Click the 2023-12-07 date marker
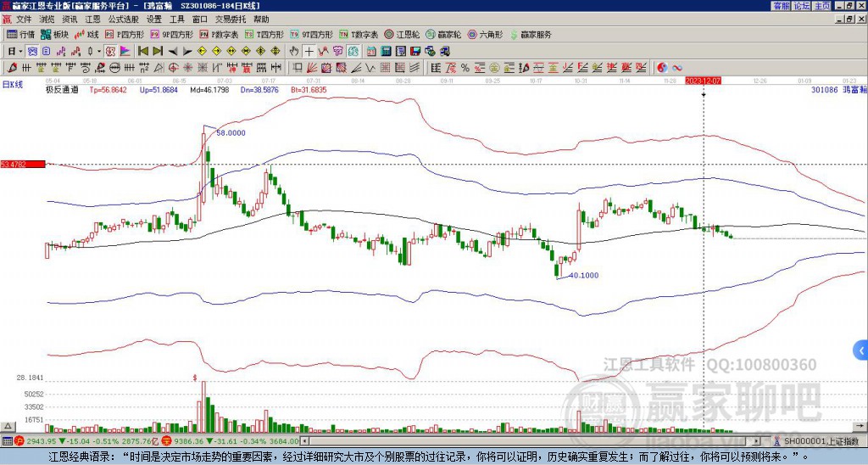 click(703, 81)
